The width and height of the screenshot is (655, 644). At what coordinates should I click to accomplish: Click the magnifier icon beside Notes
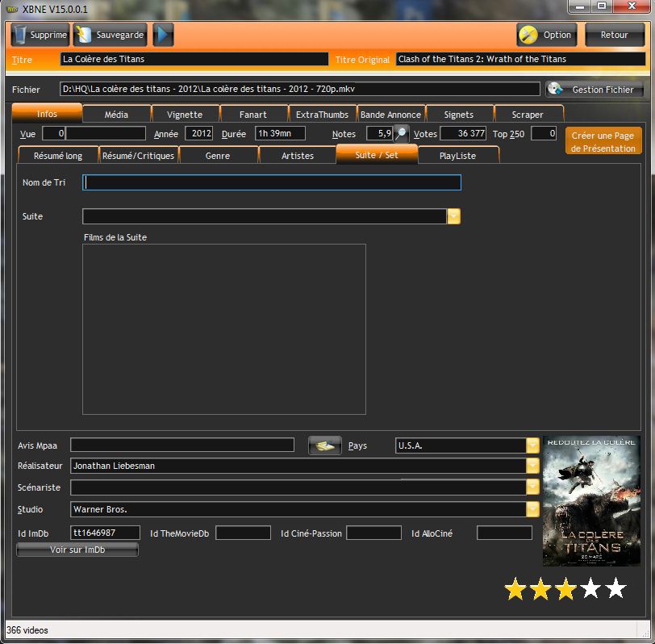pyautogui.click(x=401, y=133)
